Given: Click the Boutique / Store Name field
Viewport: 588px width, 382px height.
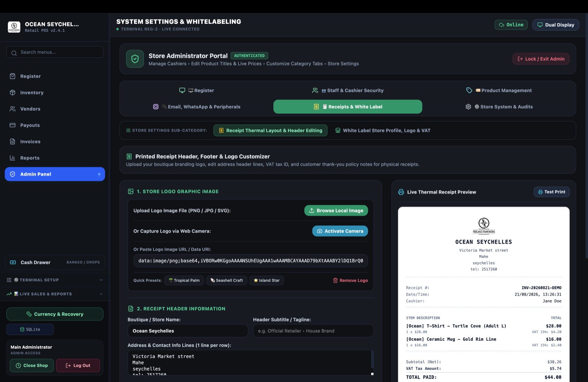Looking at the screenshot, I should tap(188, 331).
